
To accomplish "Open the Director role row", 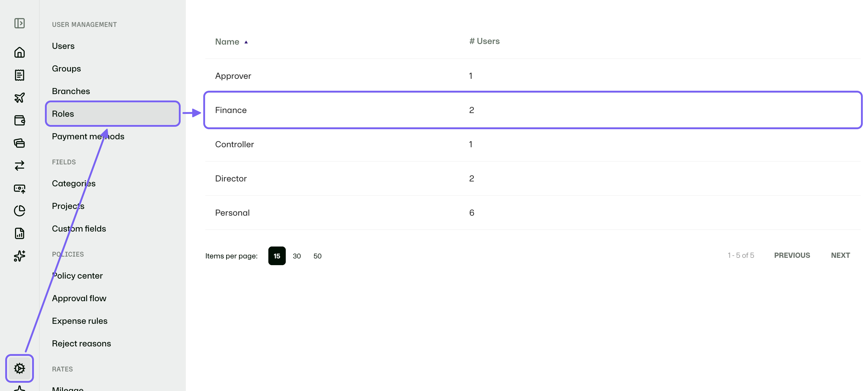I will click(x=533, y=178).
